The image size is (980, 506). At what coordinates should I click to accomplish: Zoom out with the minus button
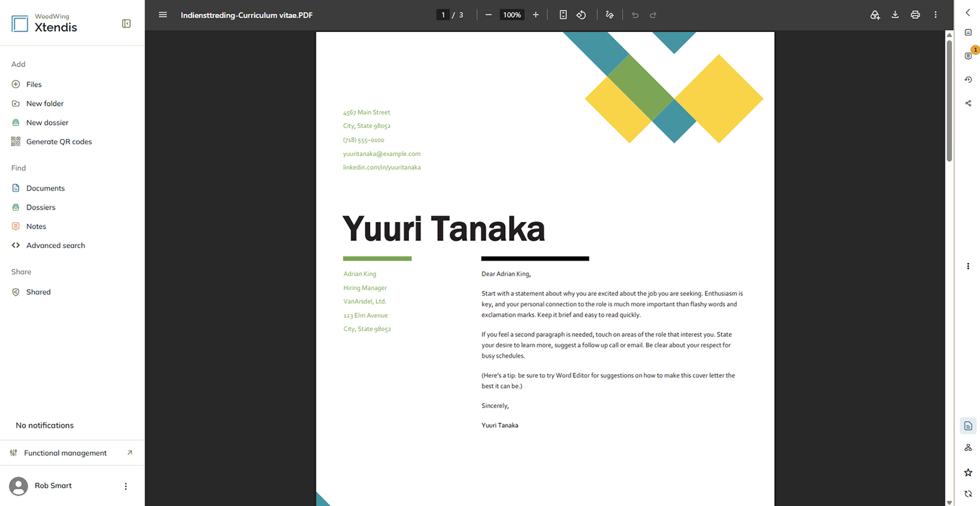(x=488, y=14)
